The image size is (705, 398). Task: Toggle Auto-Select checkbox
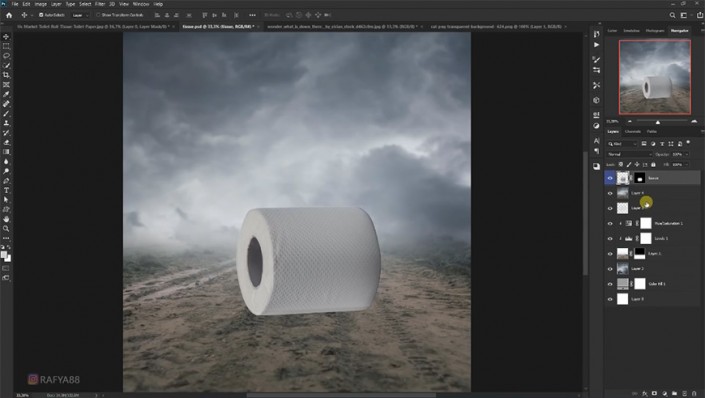click(41, 15)
